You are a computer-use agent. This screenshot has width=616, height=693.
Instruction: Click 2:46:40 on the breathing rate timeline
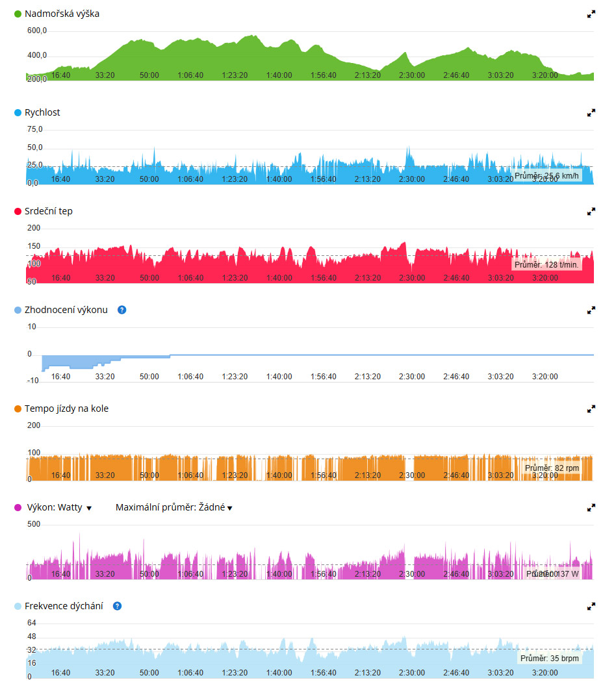456,673
